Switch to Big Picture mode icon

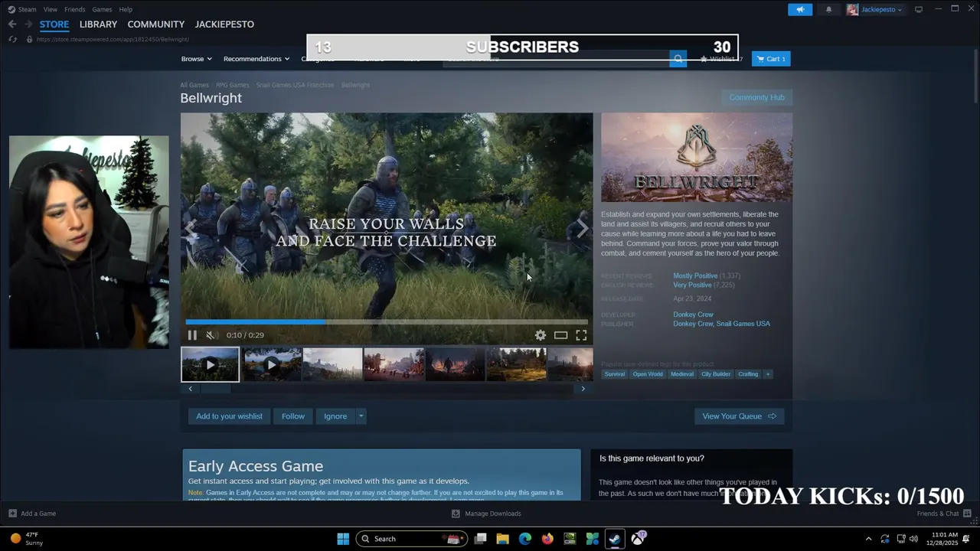919,9
